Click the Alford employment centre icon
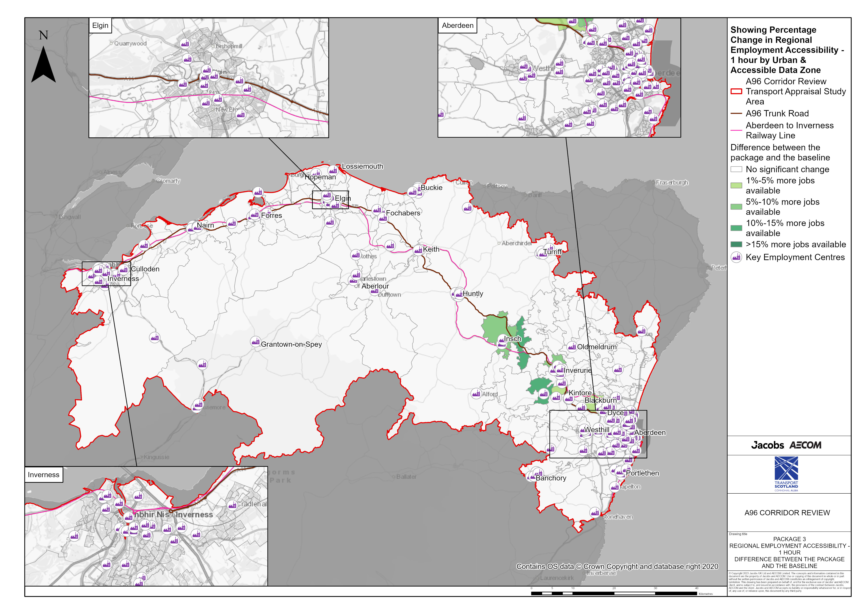Image resolution: width=868 pixels, height=614 pixels. point(476,394)
